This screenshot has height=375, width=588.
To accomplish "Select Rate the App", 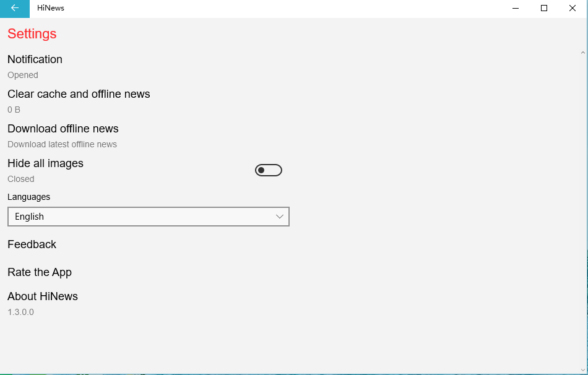I will 40,272.
